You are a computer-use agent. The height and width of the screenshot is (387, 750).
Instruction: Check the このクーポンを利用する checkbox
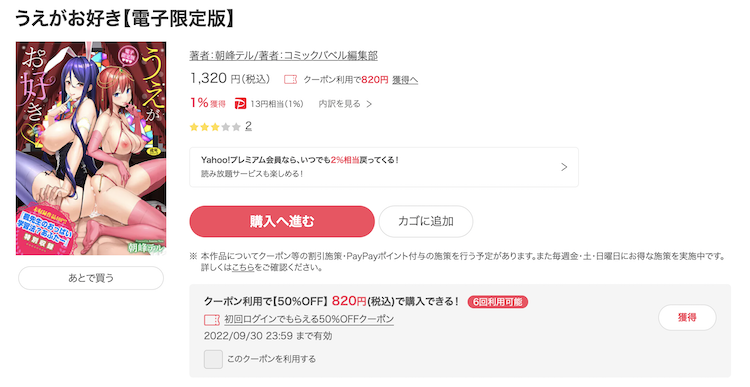coord(213,359)
